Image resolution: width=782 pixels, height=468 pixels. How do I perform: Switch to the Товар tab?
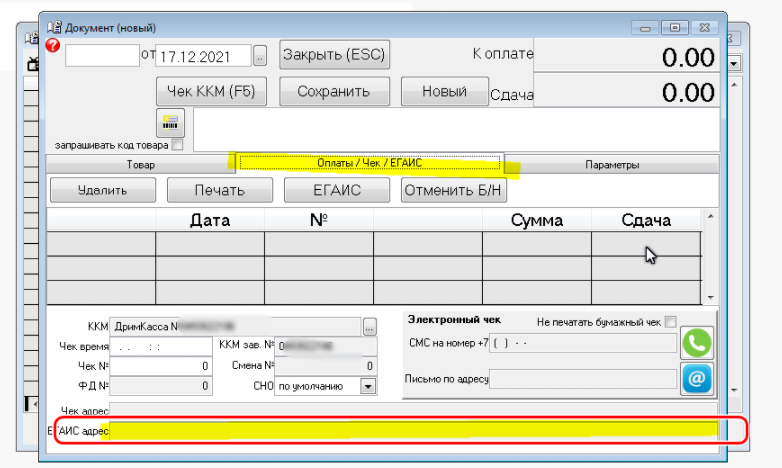click(x=141, y=164)
